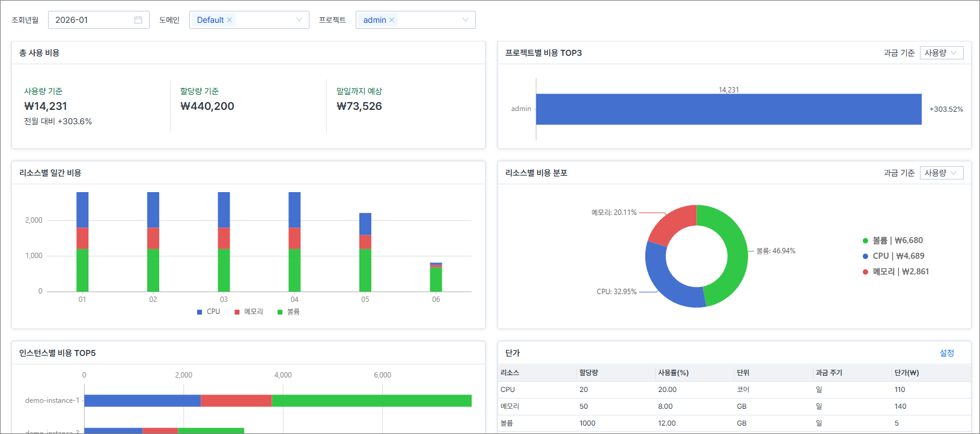Open the unit price 설정 link
Image resolution: width=980 pixels, height=434 pixels.
tap(946, 353)
